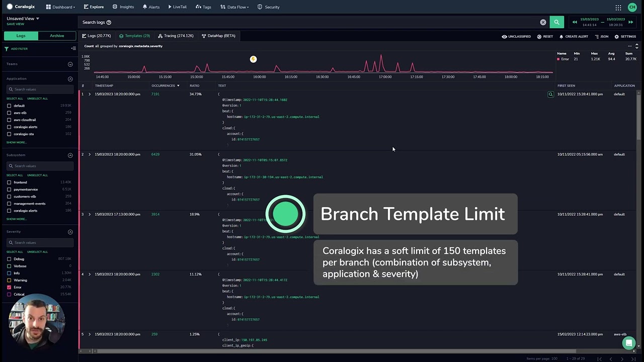This screenshot has height=362, width=644.
Task: Go to the next results page
Action: click(x=622, y=358)
